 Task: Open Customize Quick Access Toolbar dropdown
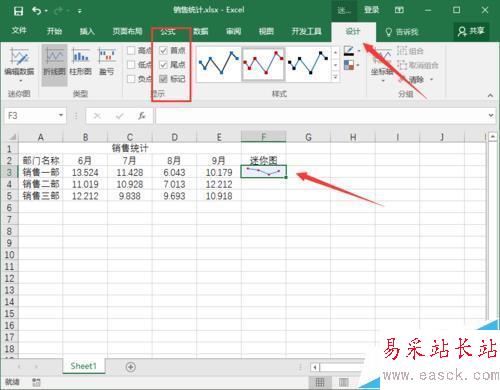pyautogui.click(x=80, y=11)
